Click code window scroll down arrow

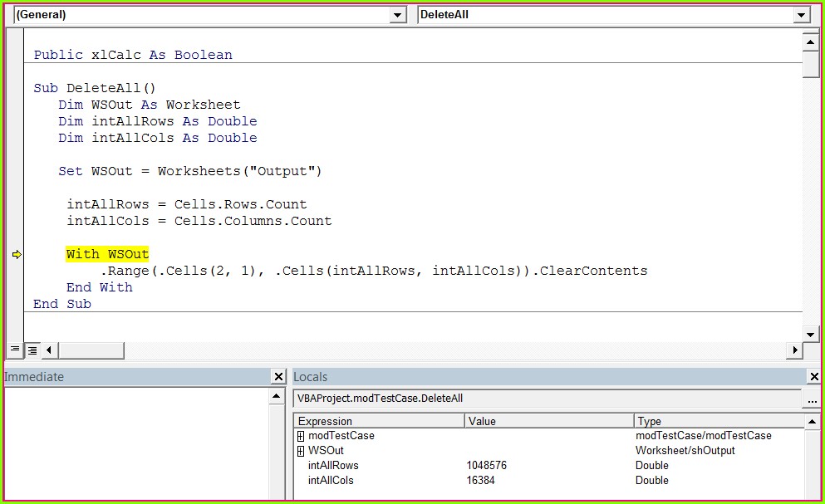tap(810, 334)
